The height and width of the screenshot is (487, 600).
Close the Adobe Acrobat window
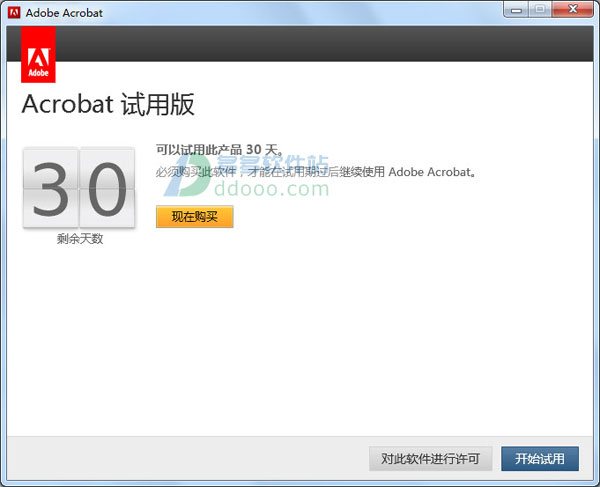(573, 9)
